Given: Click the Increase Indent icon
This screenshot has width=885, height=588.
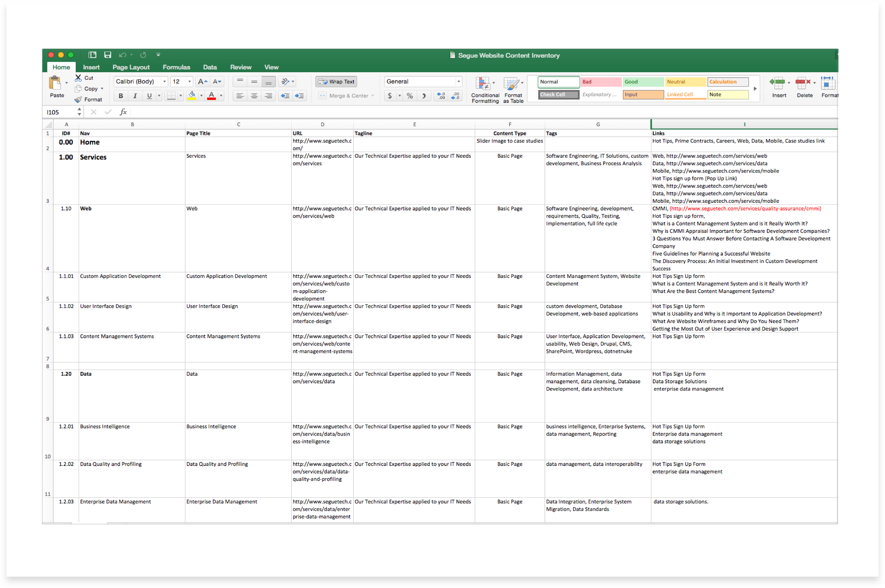Looking at the screenshot, I should pos(299,96).
